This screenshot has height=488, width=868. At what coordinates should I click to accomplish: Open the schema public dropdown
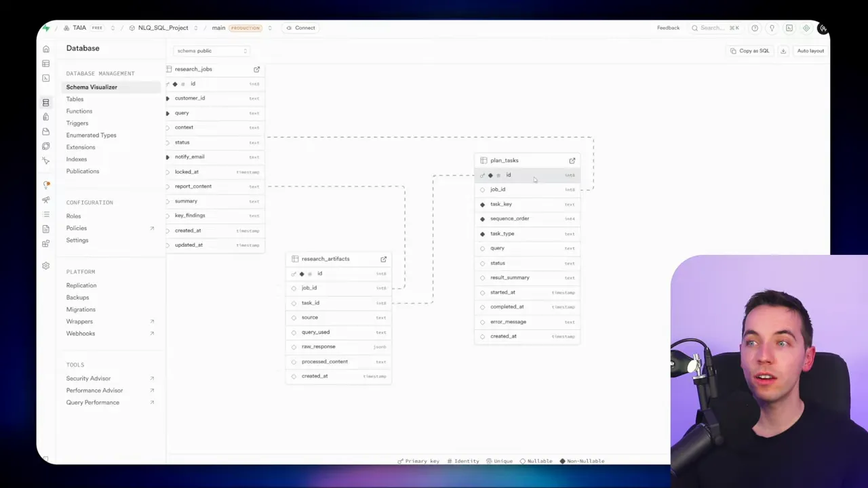[x=210, y=50]
